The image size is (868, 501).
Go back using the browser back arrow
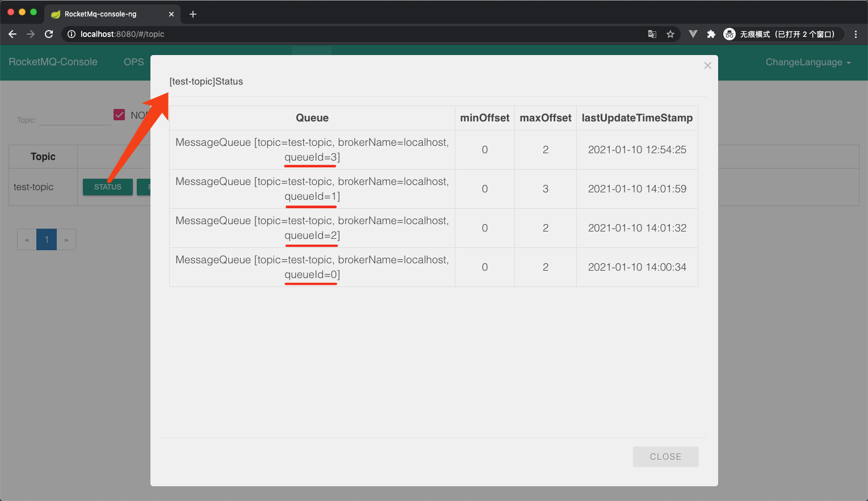point(12,34)
